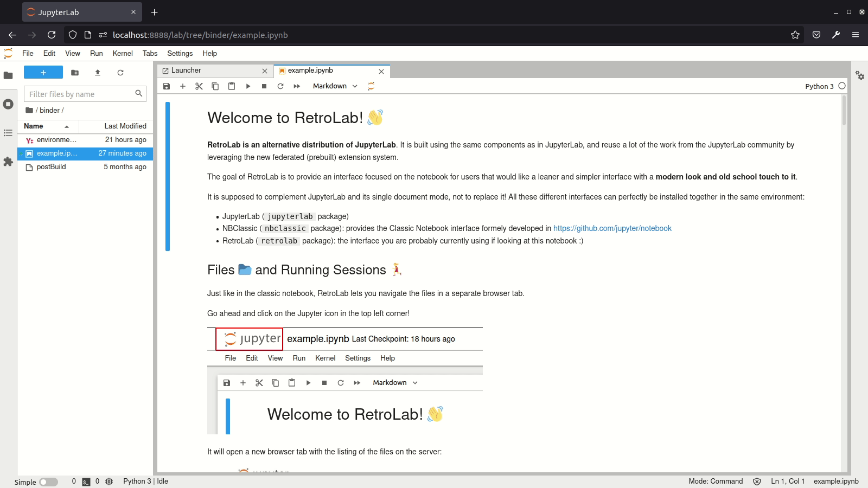
Task: Open the File Browser sidebar tab
Action: point(8,75)
